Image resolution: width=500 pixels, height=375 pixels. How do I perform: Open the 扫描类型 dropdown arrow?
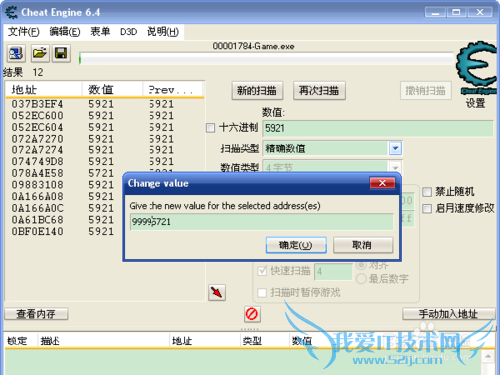[x=395, y=148]
